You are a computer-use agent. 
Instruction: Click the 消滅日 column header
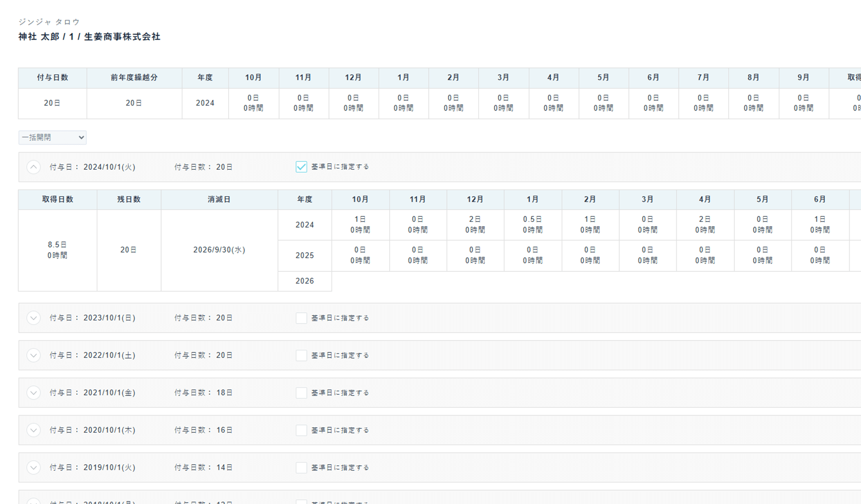(219, 199)
